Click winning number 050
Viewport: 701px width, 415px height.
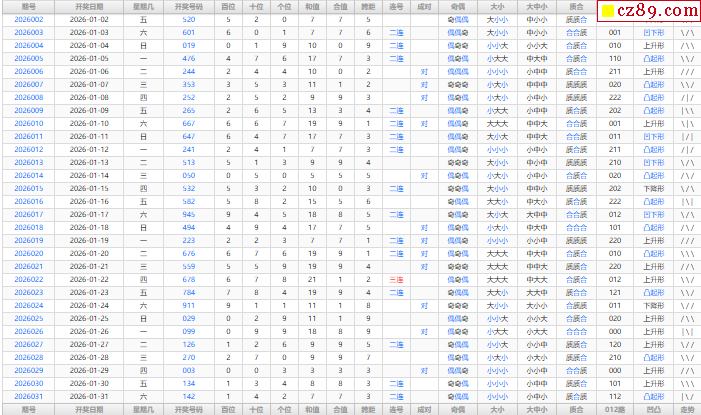(189, 176)
